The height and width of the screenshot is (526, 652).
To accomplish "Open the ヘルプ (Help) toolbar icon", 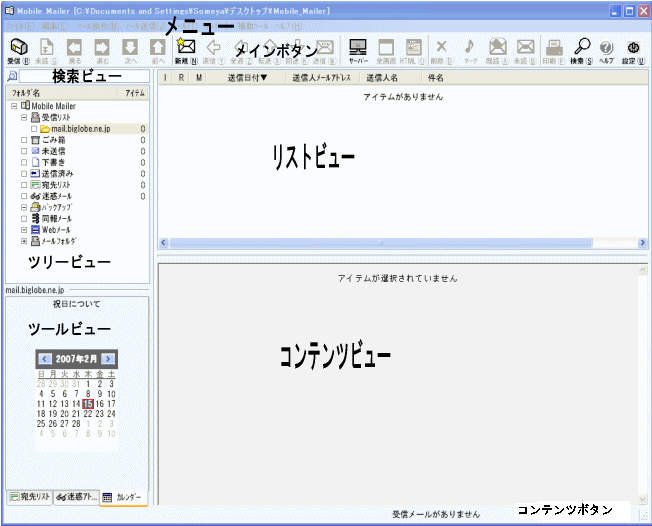I will 606,48.
